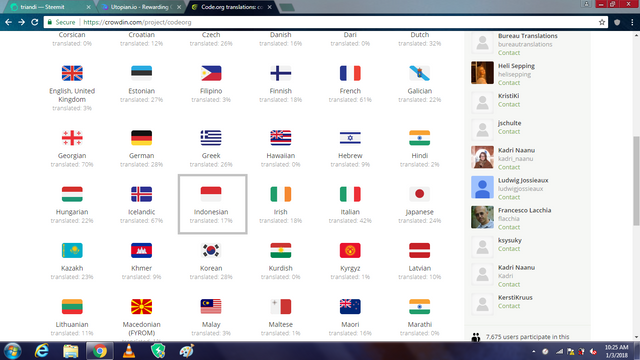Open the Macedonian (FYROM) flag icon
Screen dimensions: 640x360
click(141, 307)
